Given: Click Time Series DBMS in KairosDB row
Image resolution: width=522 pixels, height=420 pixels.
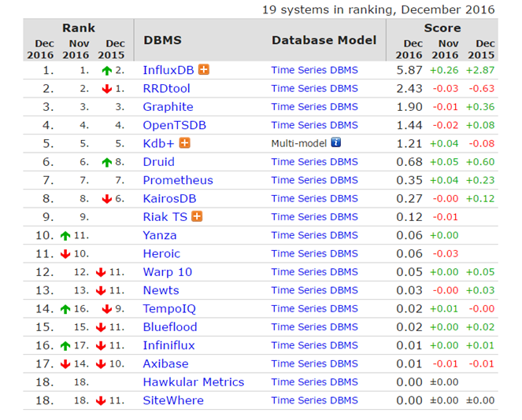Looking at the screenshot, I should click(315, 198).
